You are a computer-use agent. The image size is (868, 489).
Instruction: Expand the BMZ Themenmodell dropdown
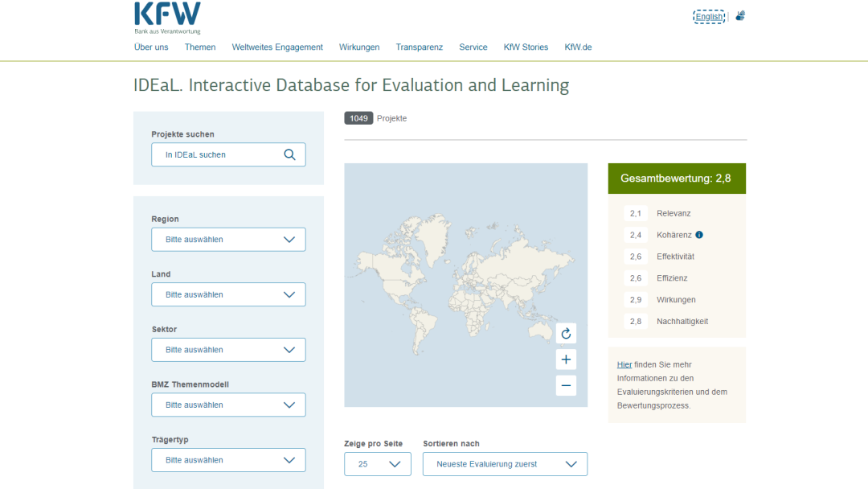point(228,405)
